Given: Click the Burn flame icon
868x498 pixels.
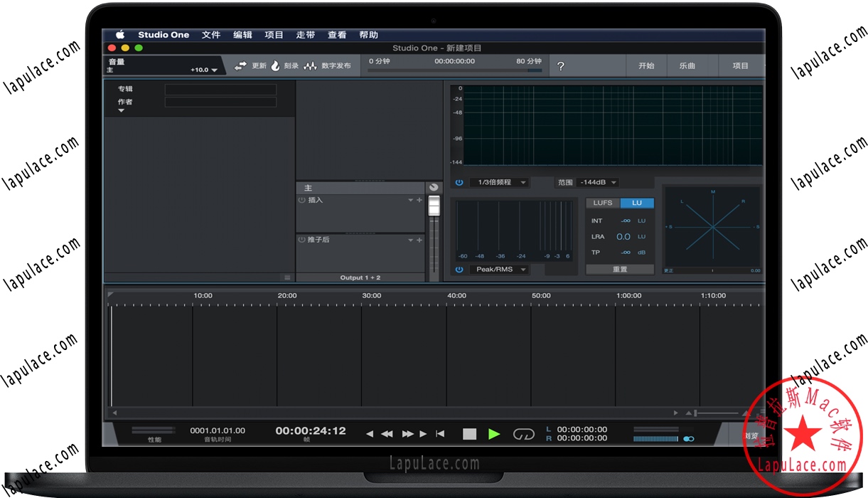Looking at the screenshot, I should point(276,65).
